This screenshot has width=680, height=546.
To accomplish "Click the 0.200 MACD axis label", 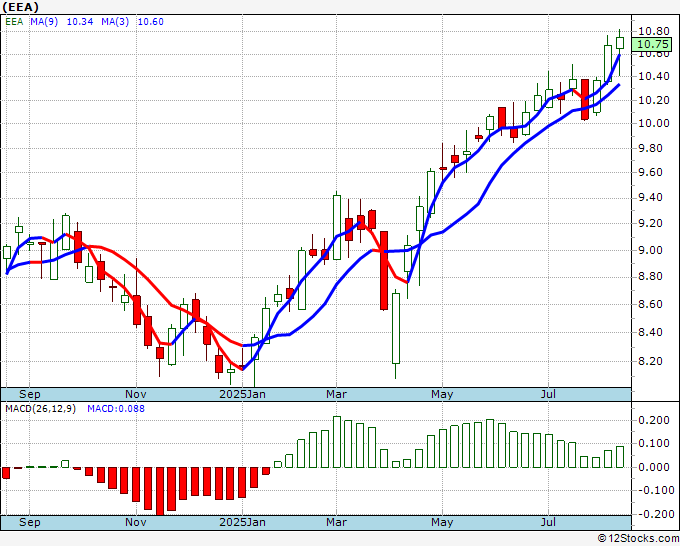I will (x=654, y=421).
